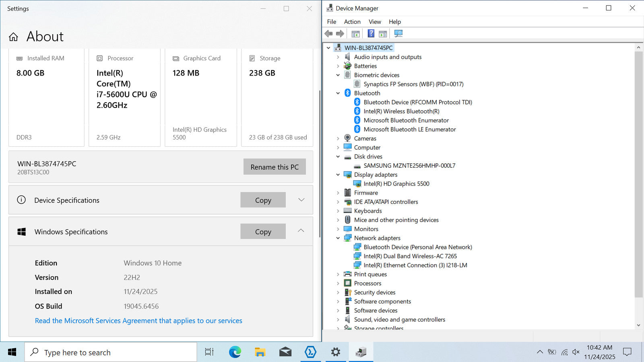Switch to Settings via taskbar gear icon
The width and height of the screenshot is (644, 362).
(336, 352)
